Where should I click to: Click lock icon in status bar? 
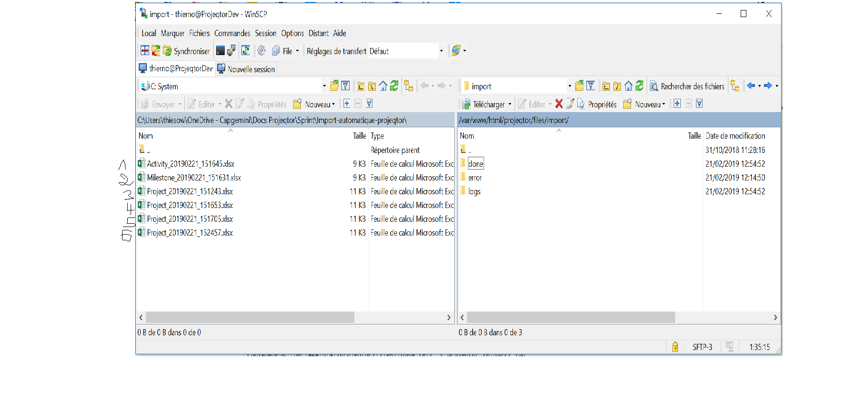point(675,347)
